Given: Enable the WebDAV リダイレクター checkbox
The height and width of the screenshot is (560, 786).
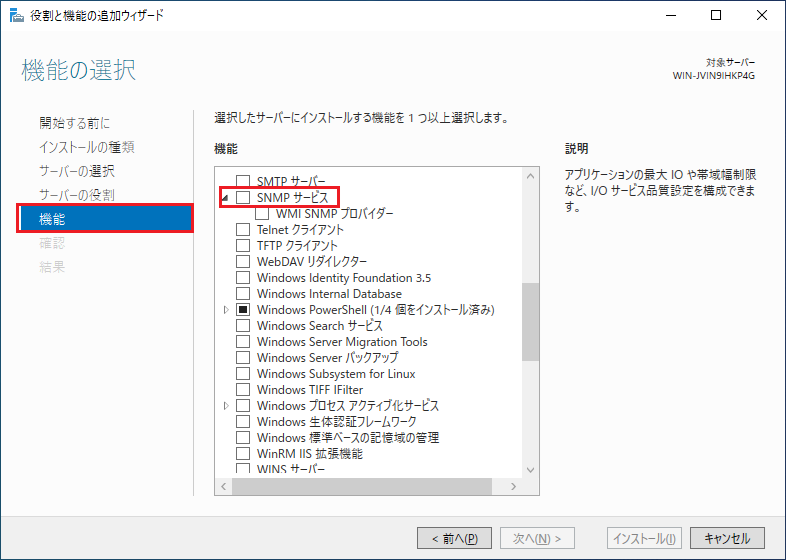Looking at the screenshot, I should pos(243,261).
